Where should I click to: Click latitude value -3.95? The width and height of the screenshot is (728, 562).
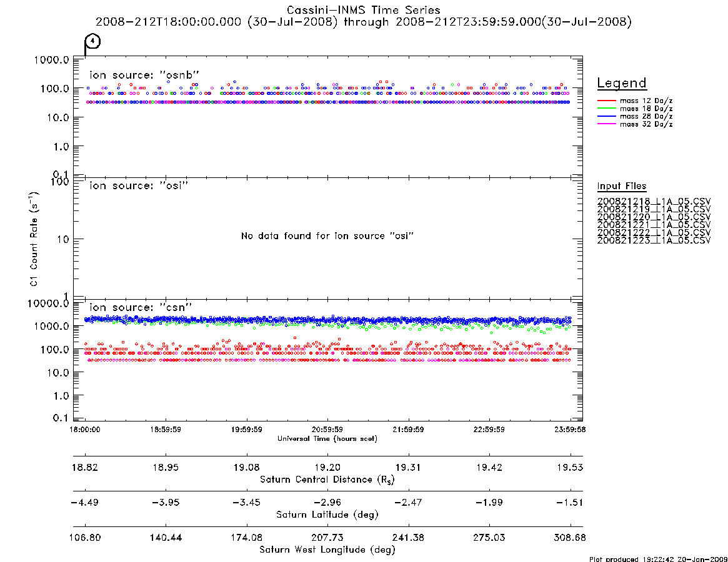point(166,503)
